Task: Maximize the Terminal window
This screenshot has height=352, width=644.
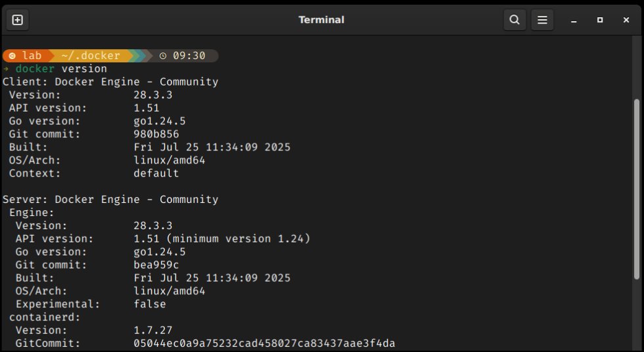Action: point(600,20)
